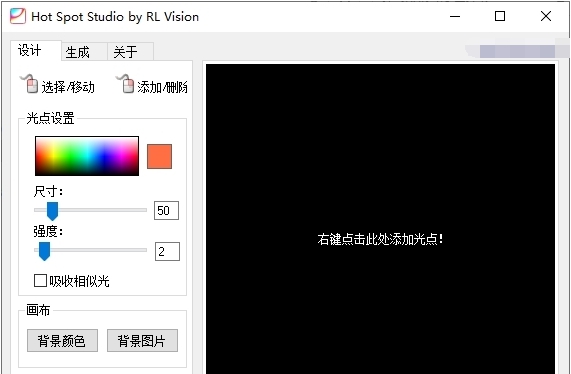Click the 光点设置 group label

[50, 119]
